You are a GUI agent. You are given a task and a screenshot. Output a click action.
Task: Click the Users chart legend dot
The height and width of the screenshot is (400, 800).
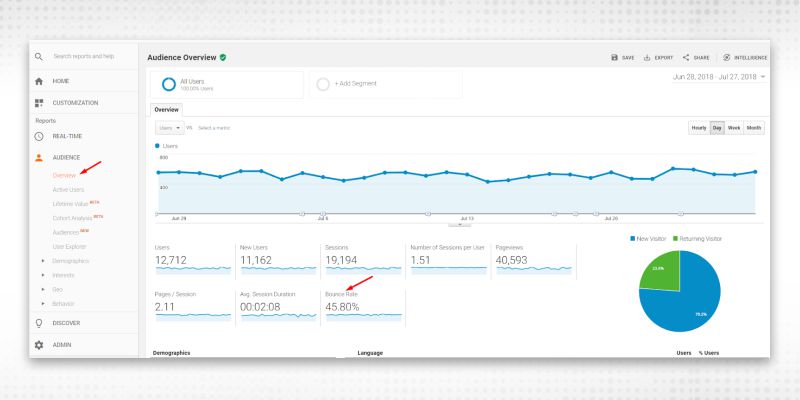tap(157, 146)
